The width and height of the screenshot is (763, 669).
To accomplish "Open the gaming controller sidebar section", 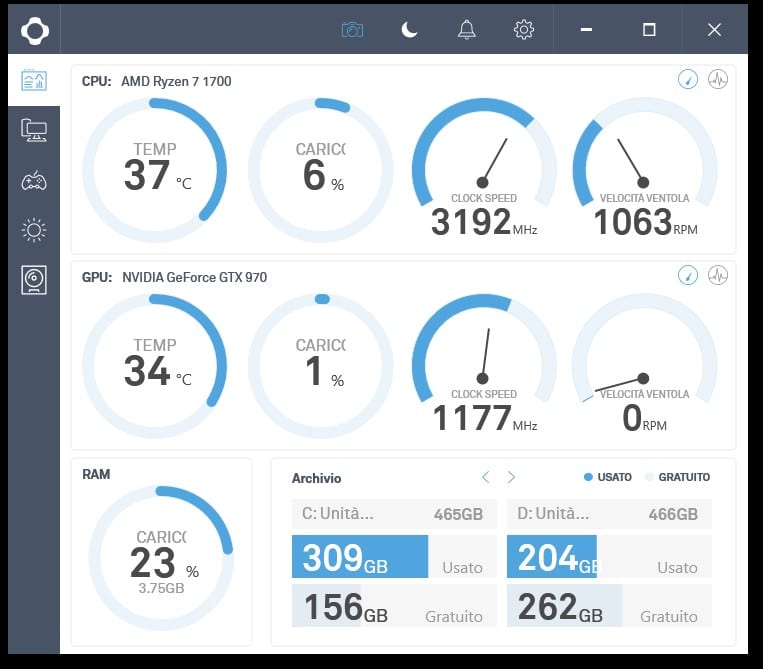I will (x=34, y=181).
